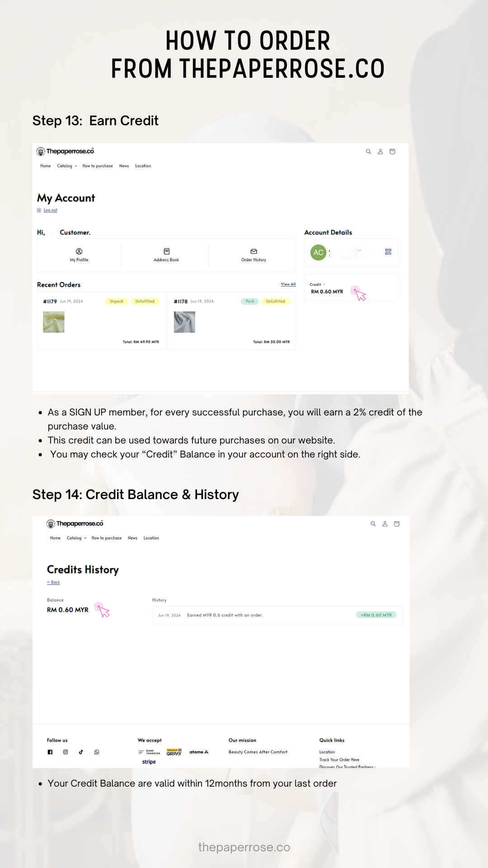Click the My Profile icon
Screen dimensions: 488x868
pos(79,251)
